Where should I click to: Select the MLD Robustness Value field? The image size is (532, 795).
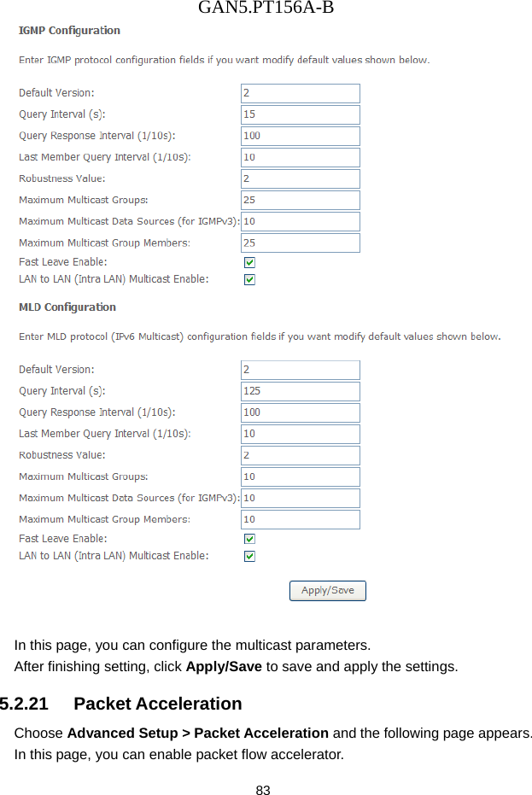[x=300, y=455]
